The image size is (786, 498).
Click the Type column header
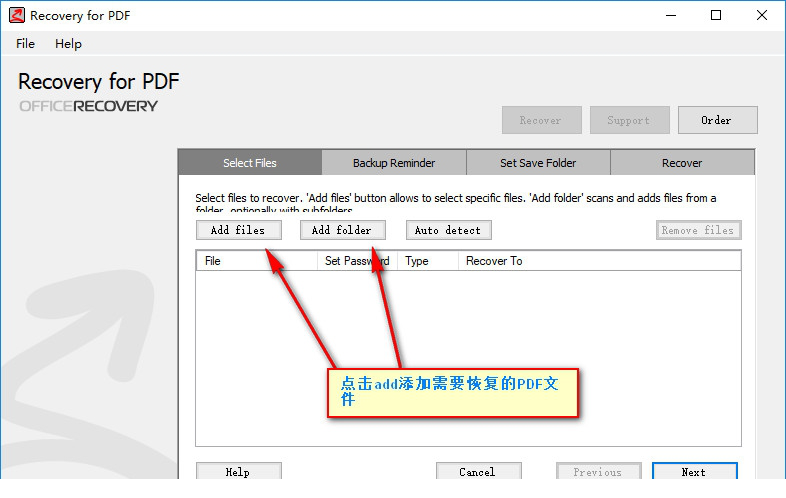click(x=428, y=261)
